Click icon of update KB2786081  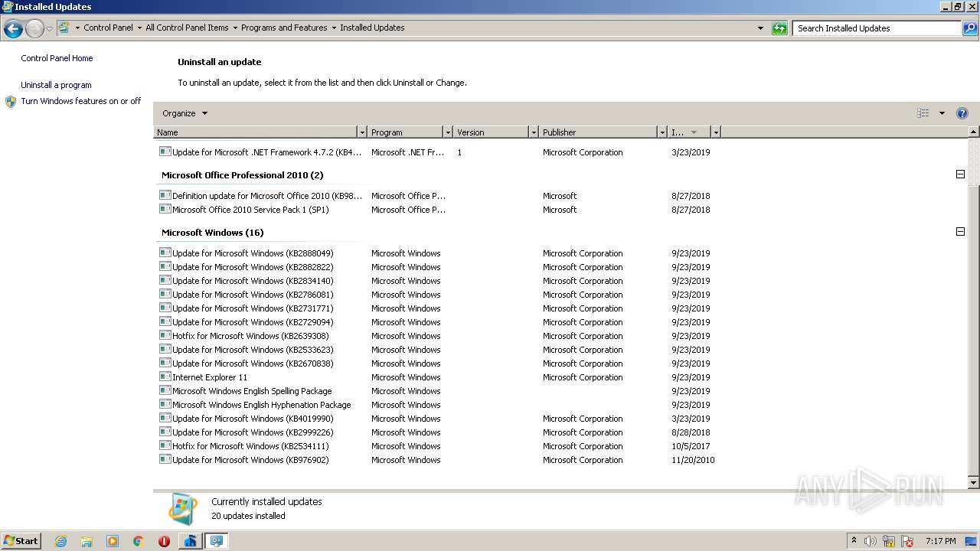tap(165, 294)
